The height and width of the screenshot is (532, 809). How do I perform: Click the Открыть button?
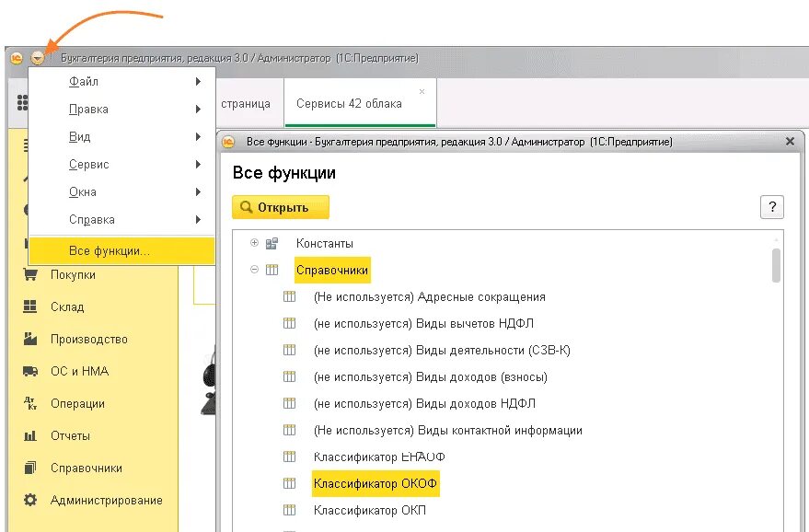(x=281, y=207)
